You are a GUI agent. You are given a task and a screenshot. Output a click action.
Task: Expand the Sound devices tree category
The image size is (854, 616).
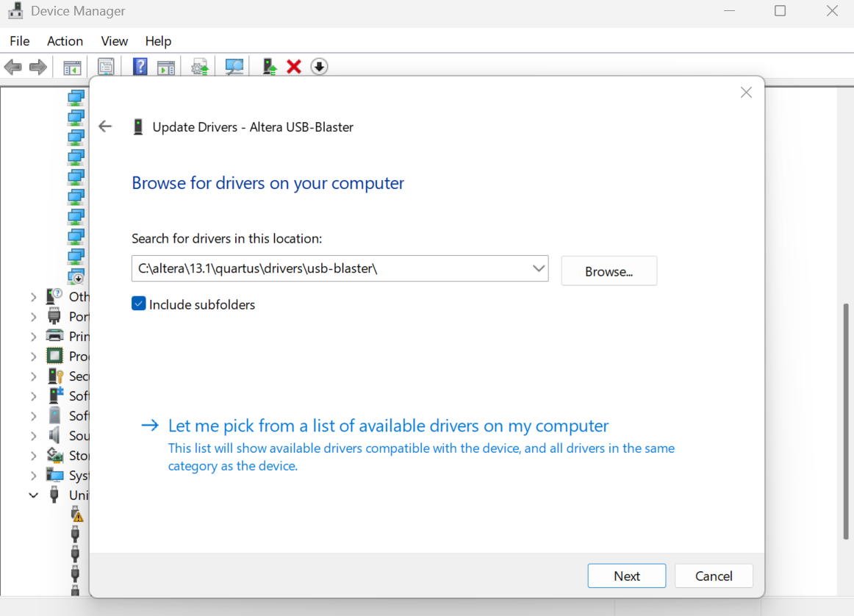(33, 436)
